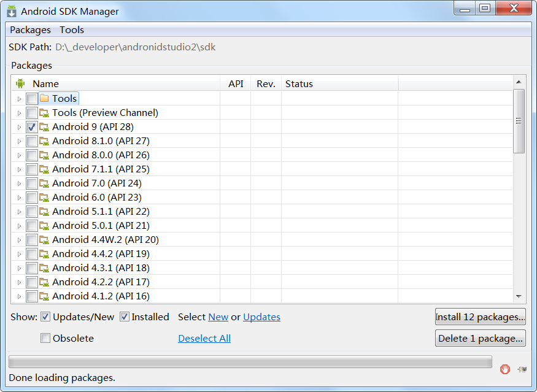Click the Done loading packages status text
The image size is (537, 392).
[x=62, y=378]
